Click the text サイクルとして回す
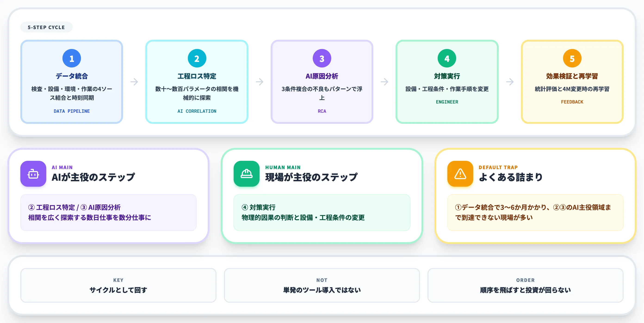Viewport: 644px width, 323px height. coord(118,290)
